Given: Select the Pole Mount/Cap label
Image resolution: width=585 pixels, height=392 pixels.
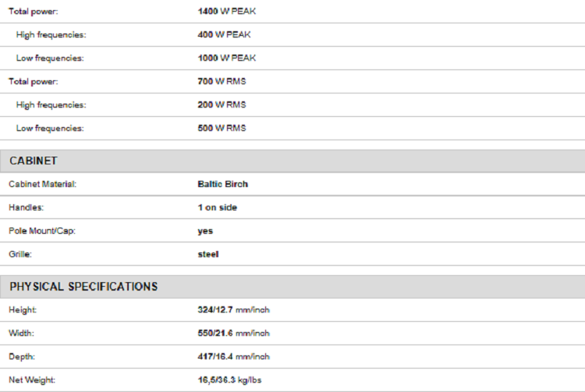Looking at the screenshot, I should pos(42,231).
